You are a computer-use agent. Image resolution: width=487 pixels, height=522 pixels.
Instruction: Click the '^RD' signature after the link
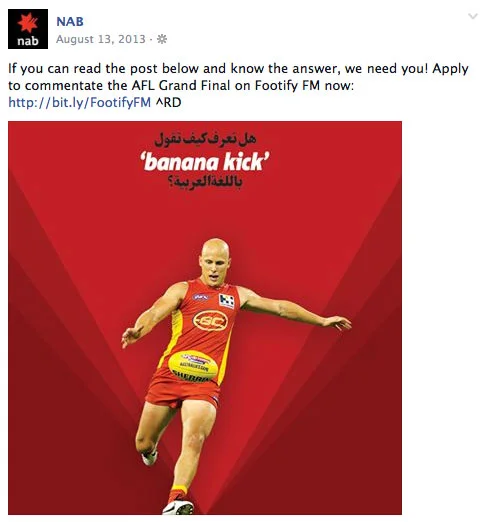[169, 102]
